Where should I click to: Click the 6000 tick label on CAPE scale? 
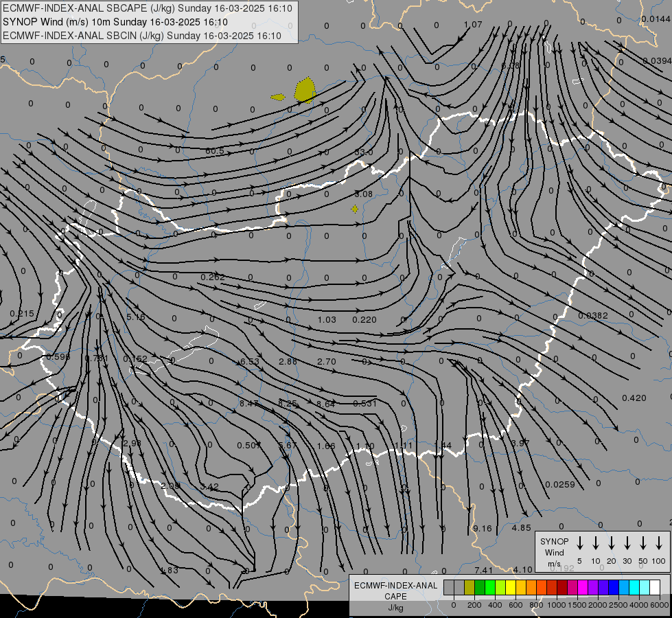click(660, 605)
